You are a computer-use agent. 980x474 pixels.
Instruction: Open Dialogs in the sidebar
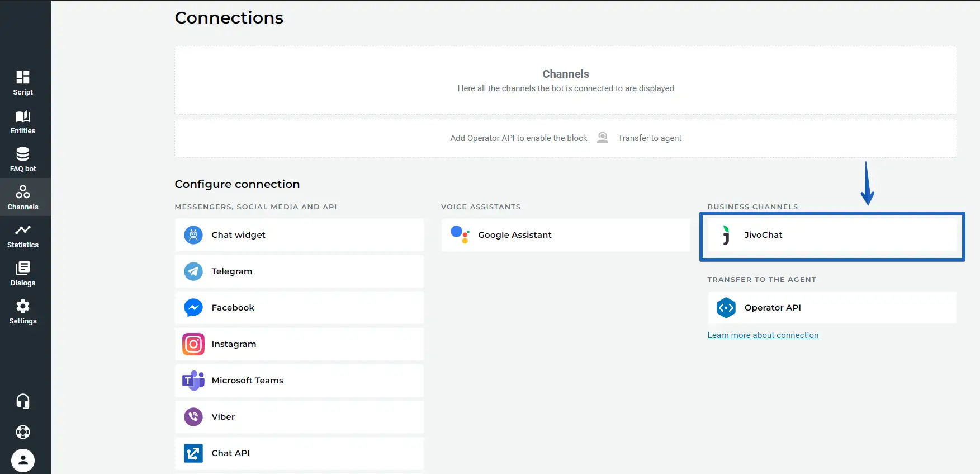pyautogui.click(x=23, y=274)
